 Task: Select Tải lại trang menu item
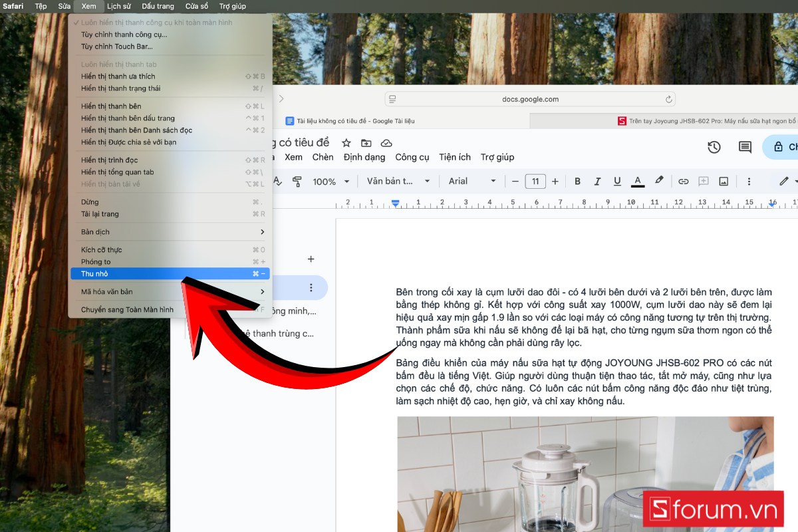tap(170, 213)
